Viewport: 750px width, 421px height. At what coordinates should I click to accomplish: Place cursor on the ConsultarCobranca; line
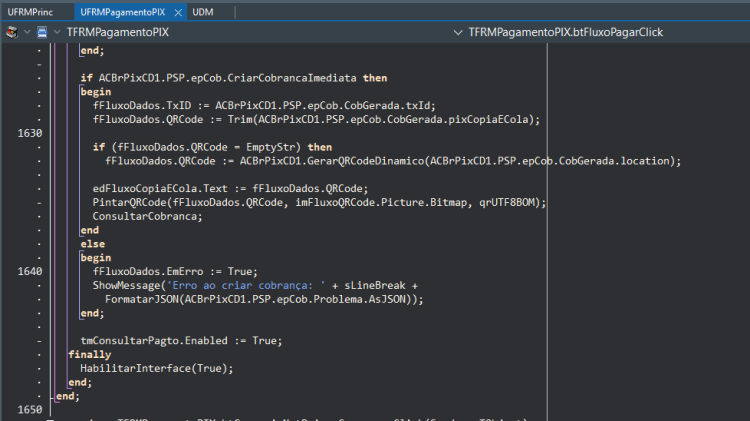(x=147, y=216)
